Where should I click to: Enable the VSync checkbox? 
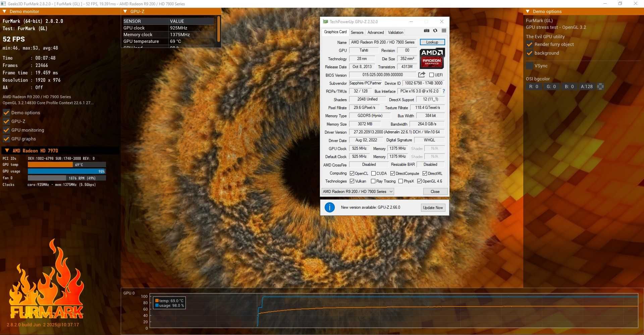coord(530,66)
